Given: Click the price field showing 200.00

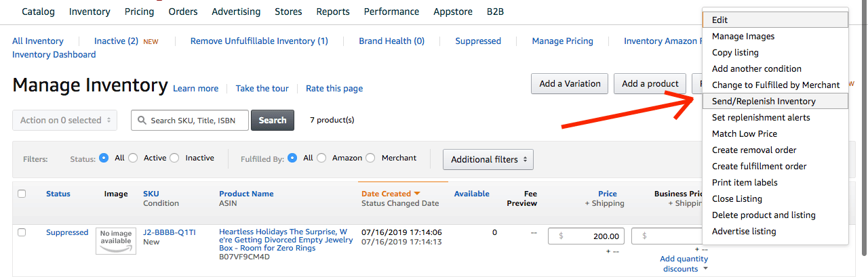Looking at the screenshot, I should click(x=587, y=236).
